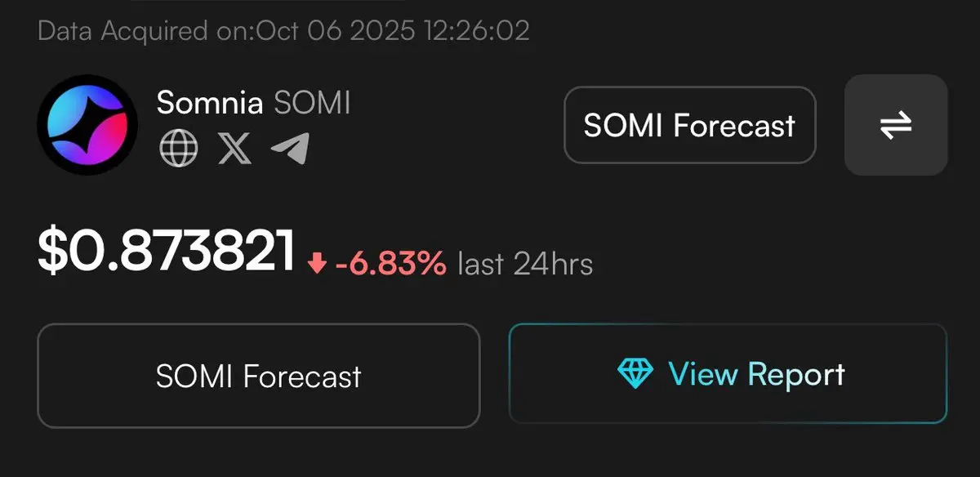Viewport: 980px width, 477px height.
Task: Click the wide bottom SOMI Forecast button
Action: tap(258, 376)
